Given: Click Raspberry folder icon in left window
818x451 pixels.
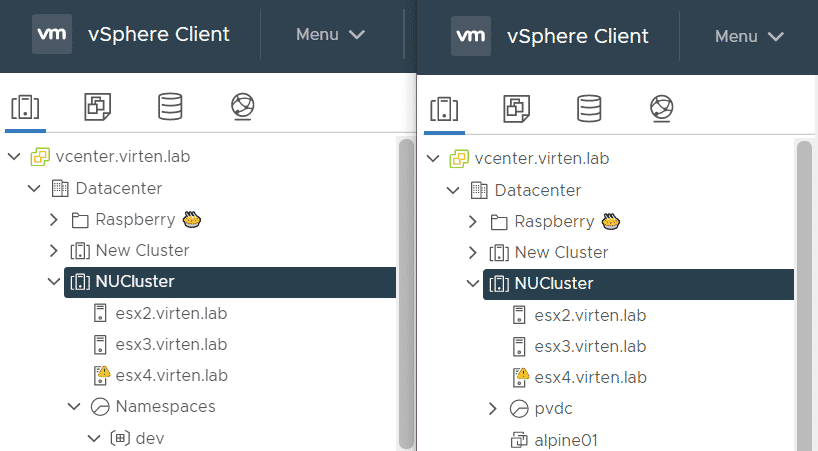Looking at the screenshot, I should [80, 220].
